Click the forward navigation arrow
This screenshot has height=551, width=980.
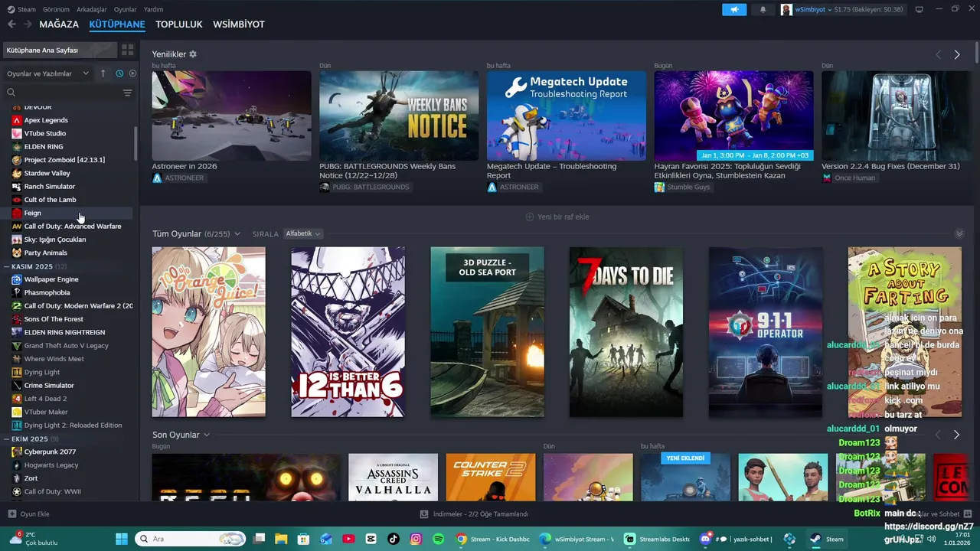click(x=28, y=24)
